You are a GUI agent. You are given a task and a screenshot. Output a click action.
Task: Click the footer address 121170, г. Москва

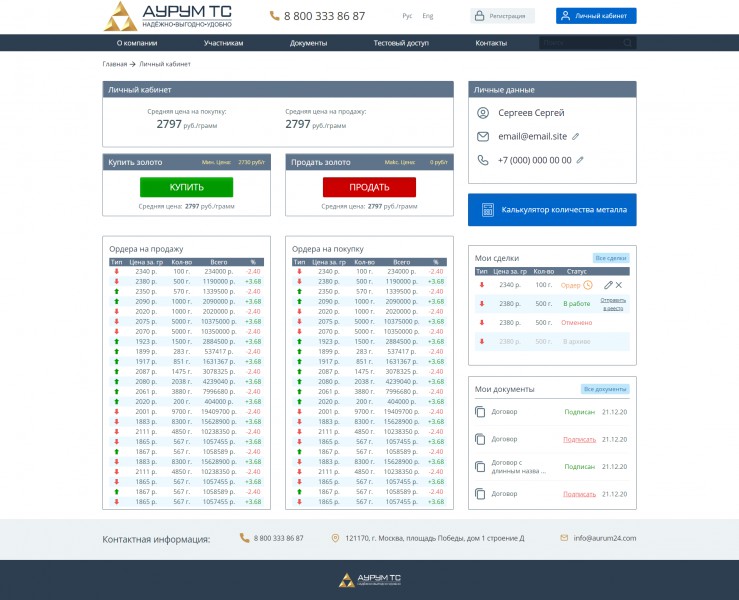tap(435, 538)
